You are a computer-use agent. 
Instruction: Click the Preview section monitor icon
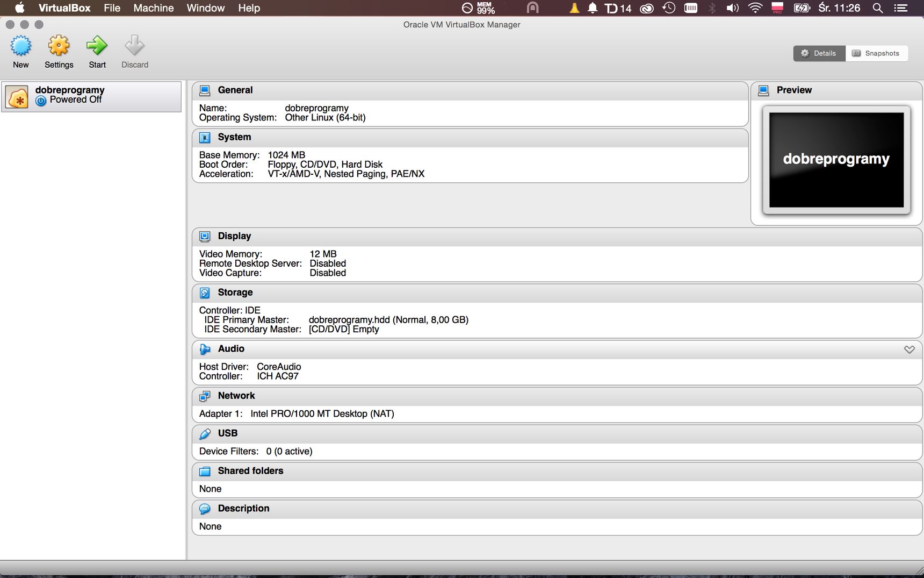(x=763, y=90)
